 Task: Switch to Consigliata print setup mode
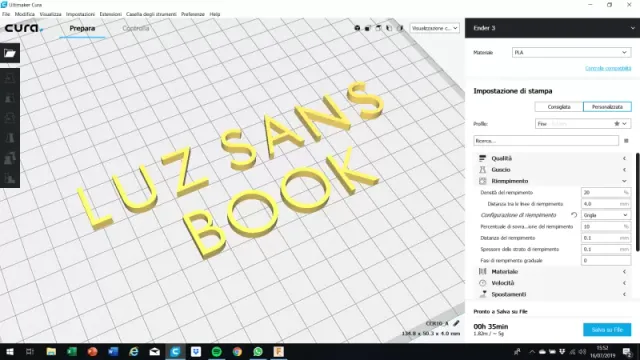pyautogui.click(x=559, y=107)
